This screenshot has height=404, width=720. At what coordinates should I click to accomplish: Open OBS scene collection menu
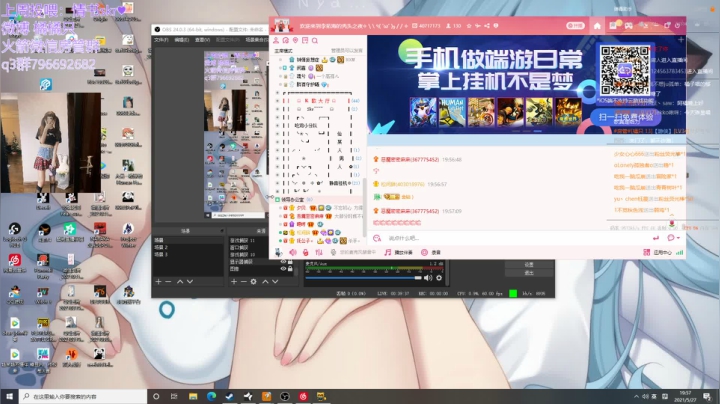256,40
